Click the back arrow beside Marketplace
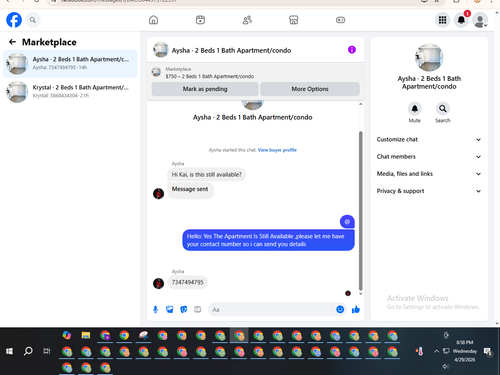The image size is (500, 375). [12, 42]
